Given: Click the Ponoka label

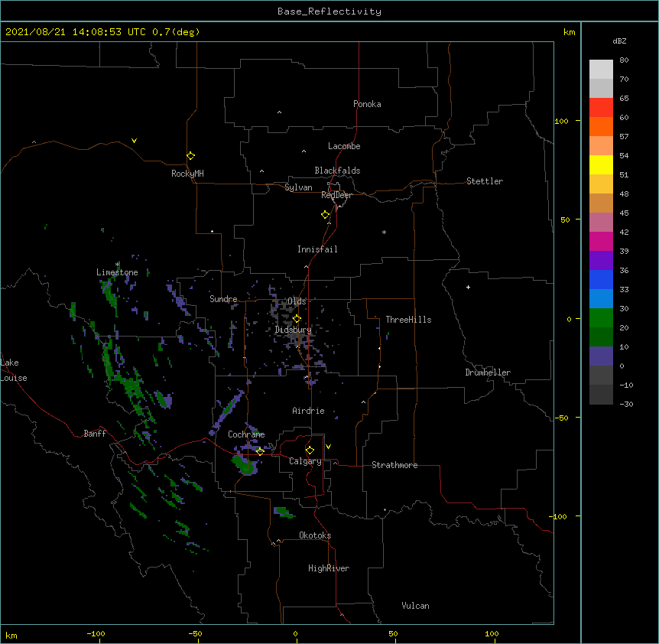Looking at the screenshot, I should (x=367, y=104).
